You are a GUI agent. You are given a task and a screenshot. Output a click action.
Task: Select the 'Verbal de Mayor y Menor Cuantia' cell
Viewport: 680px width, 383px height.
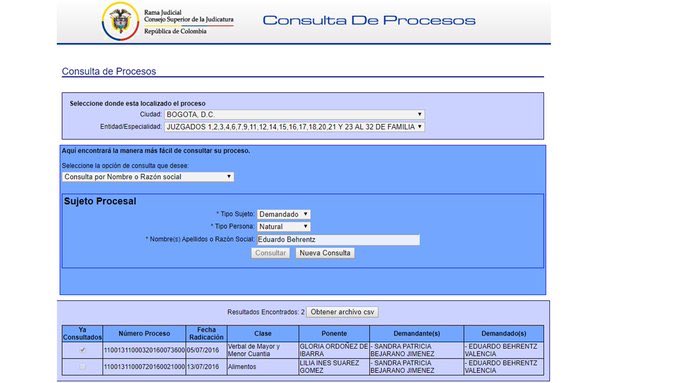pyautogui.click(x=263, y=350)
